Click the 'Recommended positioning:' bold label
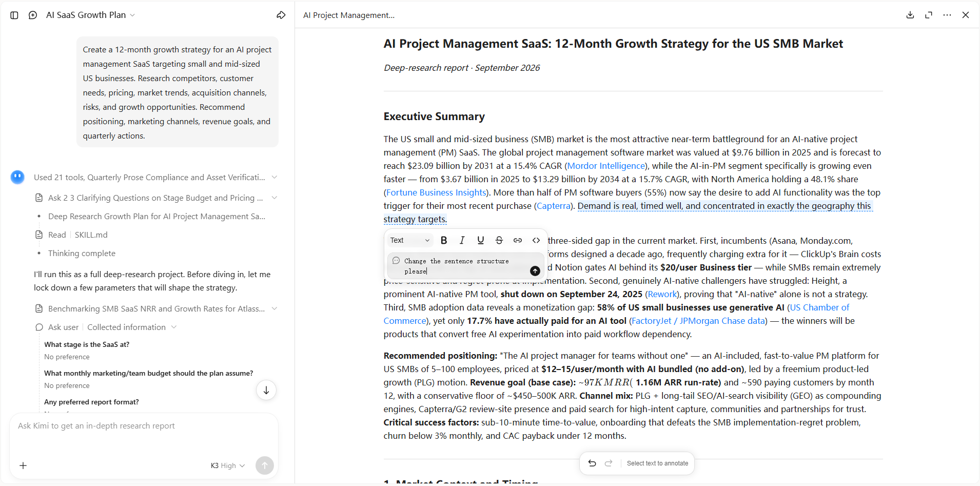The image size is (980, 486). click(x=440, y=356)
